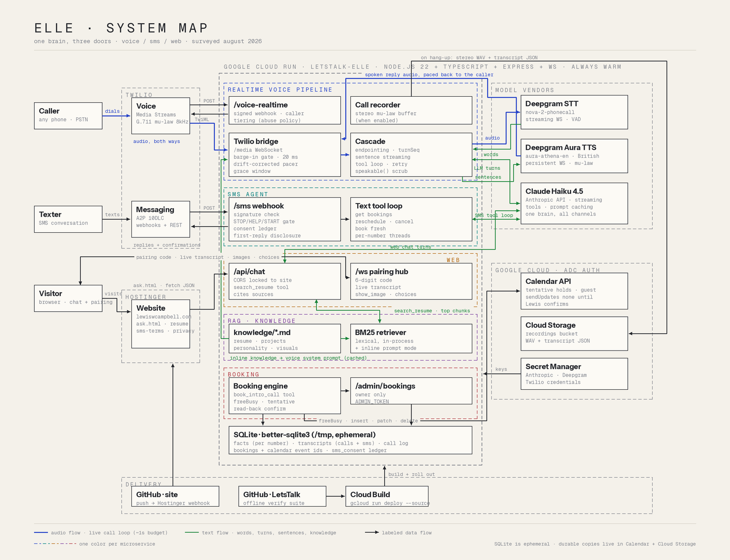The image size is (730, 560).
Task: Click the 'LLM turns' label
Action: coord(487,168)
